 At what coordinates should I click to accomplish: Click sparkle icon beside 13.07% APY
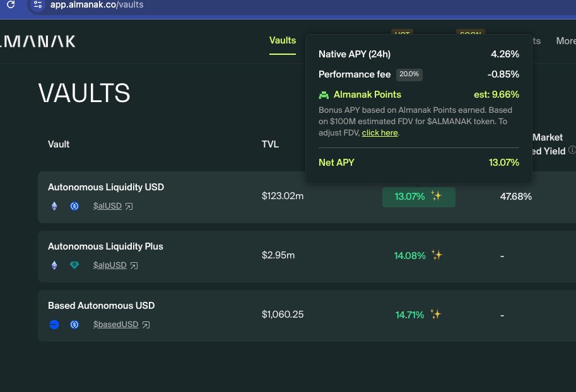(x=436, y=195)
